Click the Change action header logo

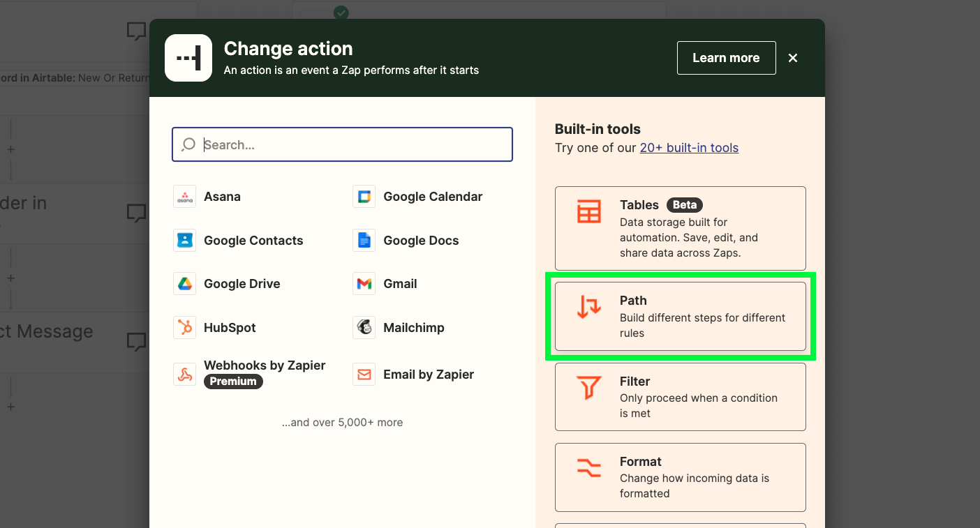pyautogui.click(x=188, y=58)
